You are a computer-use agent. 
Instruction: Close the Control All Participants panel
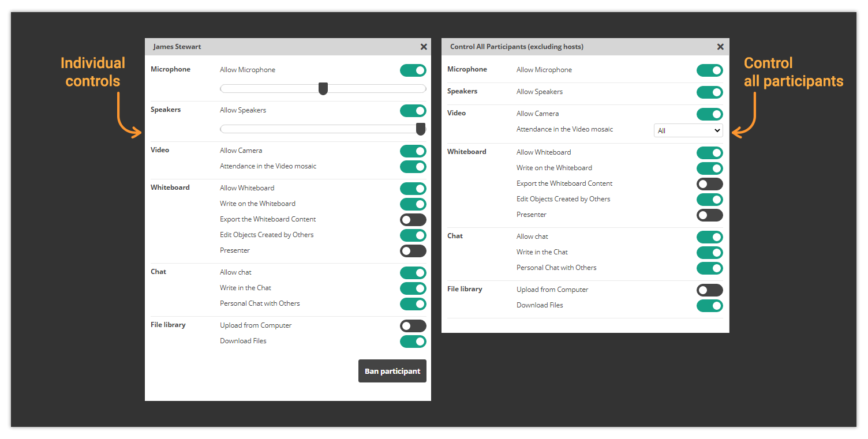pyautogui.click(x=720, y=47)
